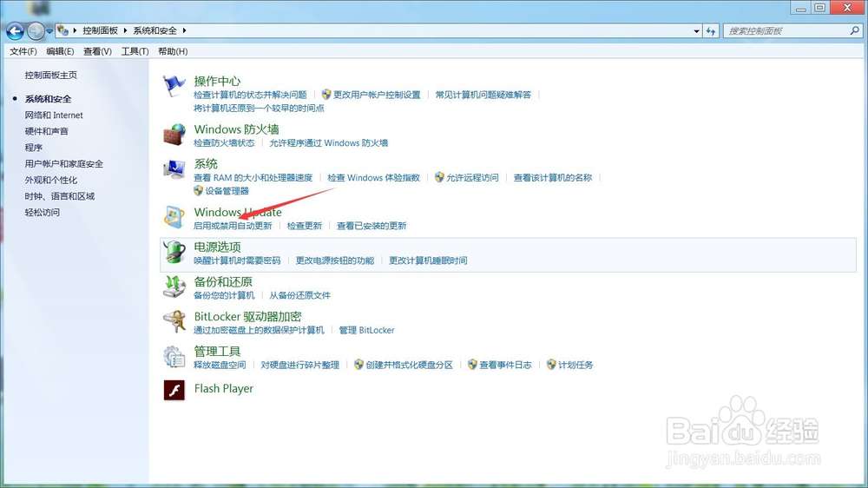Image resolution: width=868 pixels, height=488 pixels.
Task: Click shield icon beside 计划任务
Action: coord(551,365)
